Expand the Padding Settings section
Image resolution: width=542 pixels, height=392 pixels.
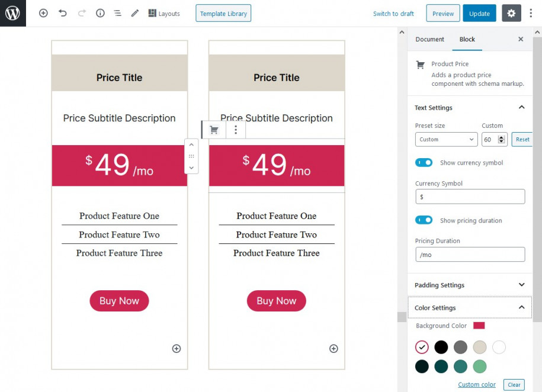click(x=521, y=285)
